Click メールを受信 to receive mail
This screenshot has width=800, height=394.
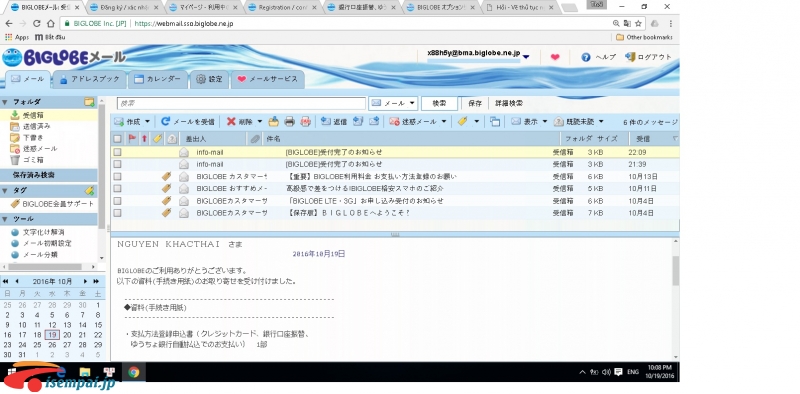pyautogui.click(x=188, y=121)
